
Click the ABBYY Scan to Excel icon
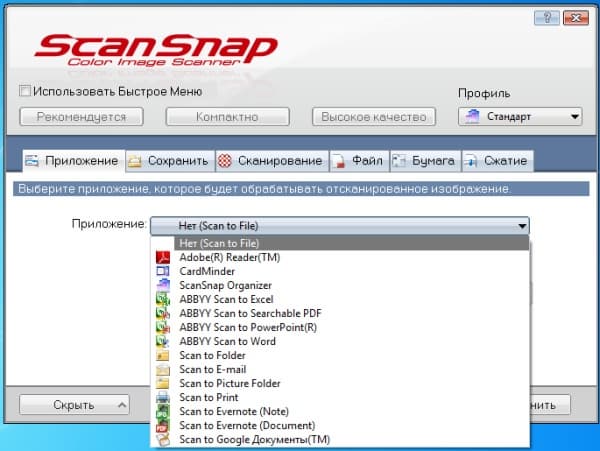163,299
